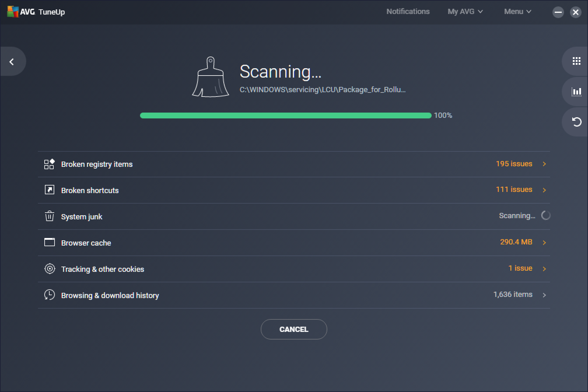This screenshot has height=392, width=588.
Task: Expand Tracking & other cookies chevron
Action: tap(544, 269)
